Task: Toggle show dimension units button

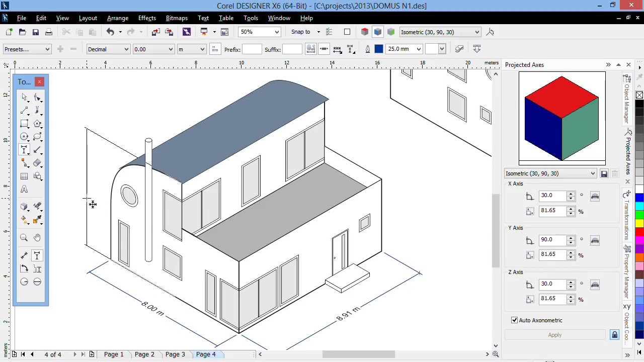Action: [x=215, y=49]
